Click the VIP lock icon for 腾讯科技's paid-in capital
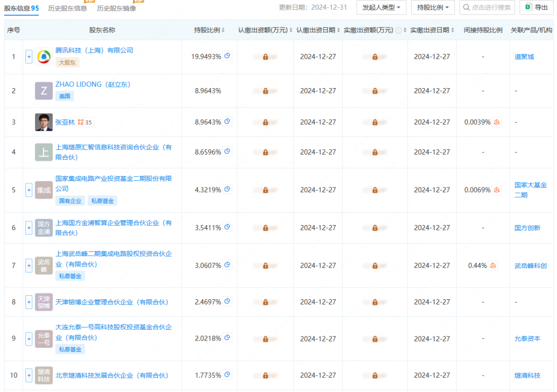The width and height of the screenshot is (557, 392). tap(375, 57)
